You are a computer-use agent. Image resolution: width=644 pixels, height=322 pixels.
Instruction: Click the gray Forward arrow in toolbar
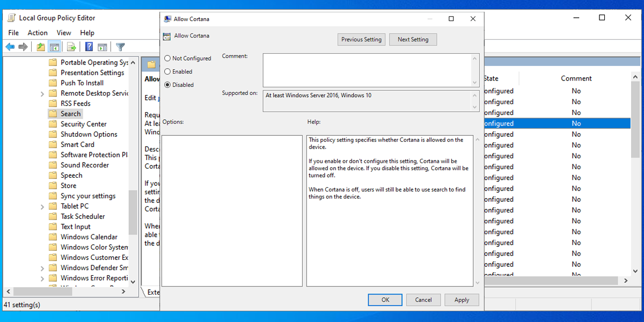[x=23, y=47]
